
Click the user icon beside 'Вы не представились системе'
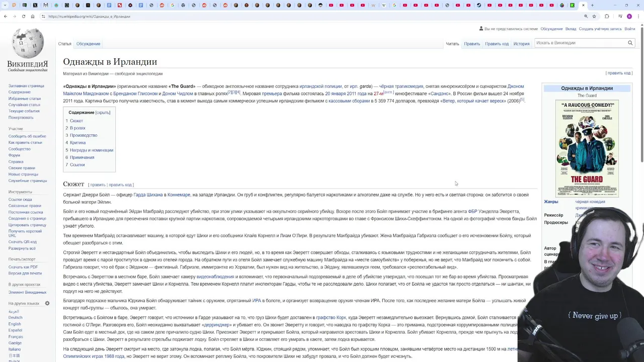point(481,29)
